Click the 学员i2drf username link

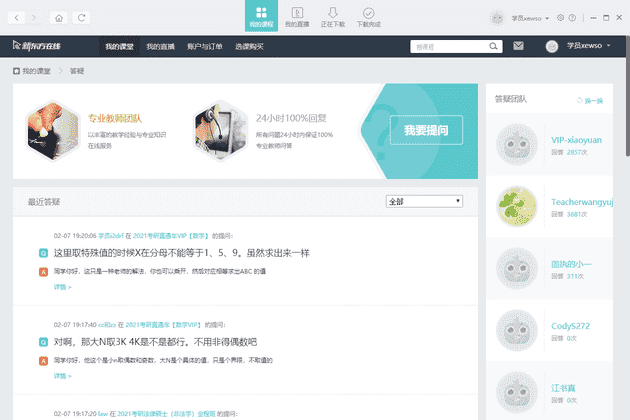click(x=111, y=236)
